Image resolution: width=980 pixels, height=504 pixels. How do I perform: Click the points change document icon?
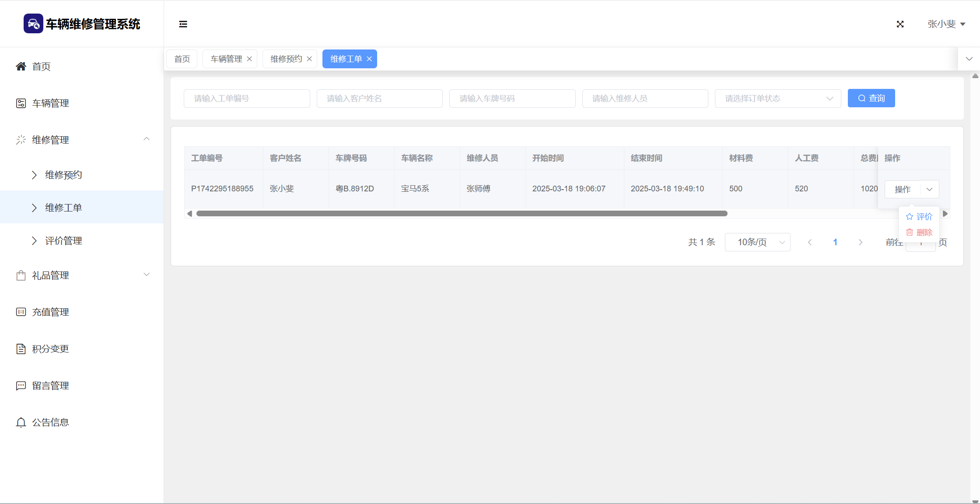21,349
